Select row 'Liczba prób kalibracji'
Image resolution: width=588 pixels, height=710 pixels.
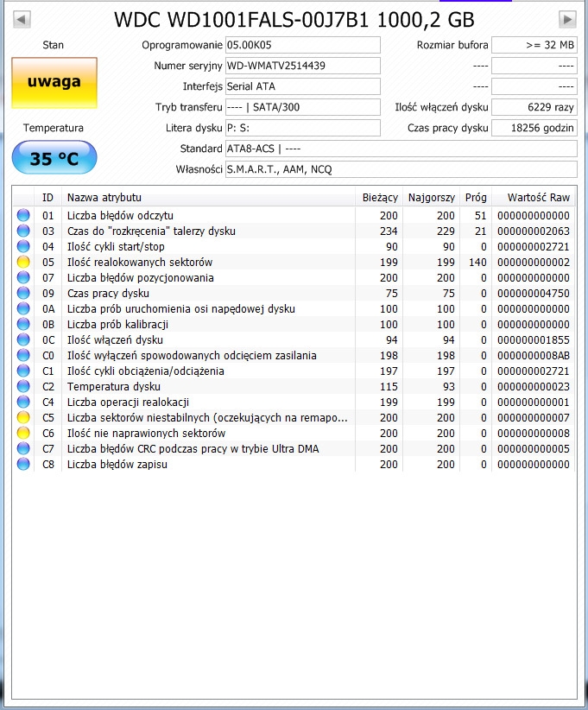pos(294,324)
